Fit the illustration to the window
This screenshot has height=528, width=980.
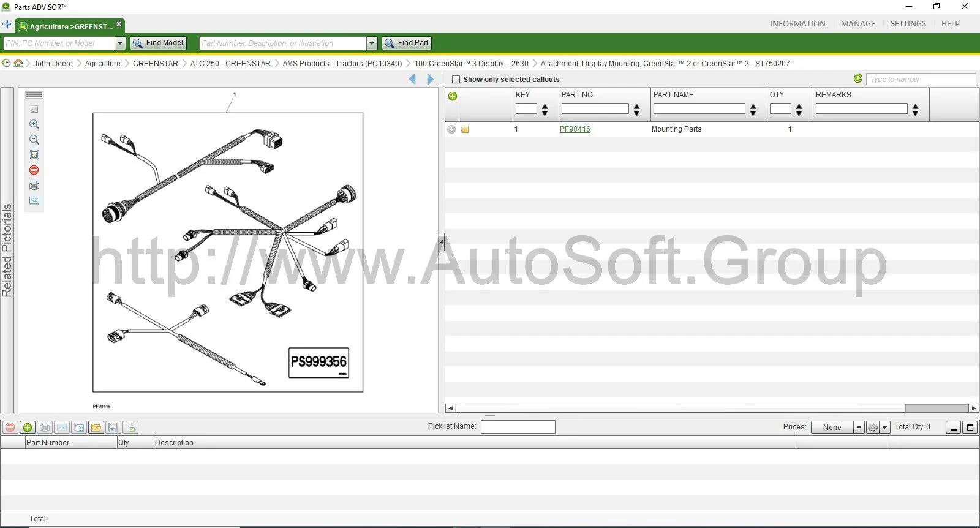(x=34, y=155)
